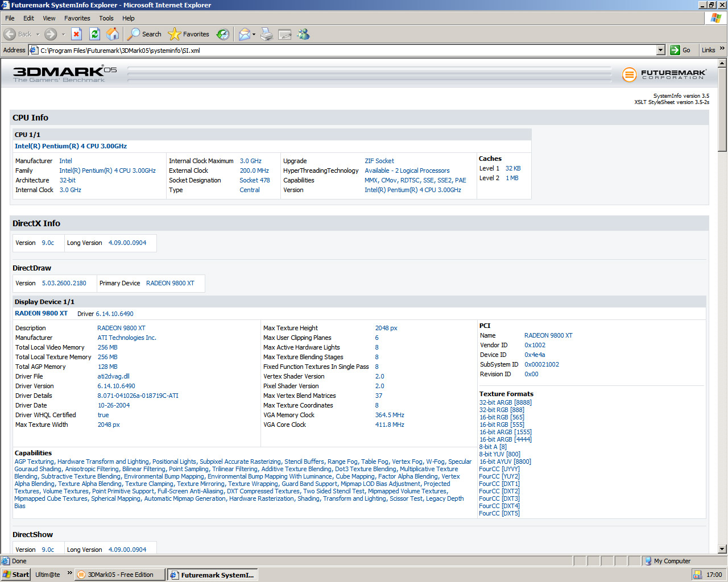Open the View menu
This screenshot has width=728, height=582.
[x=49, y=18]
